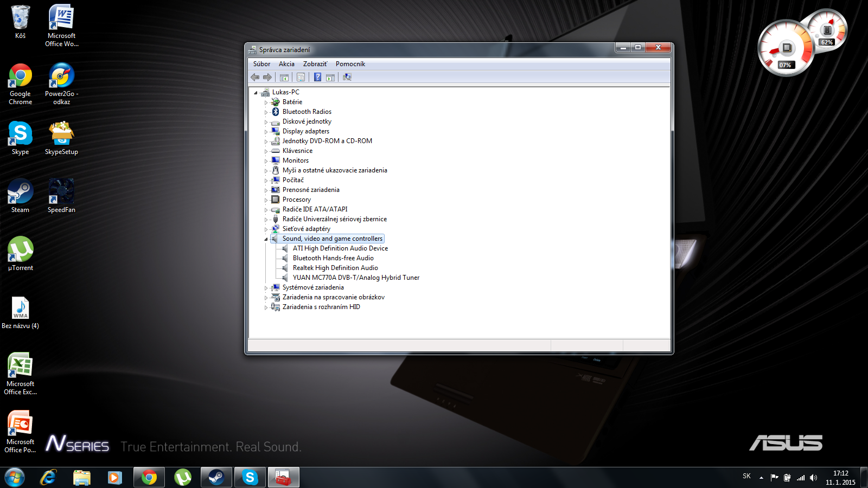Expand the Display adapters node
The image size is (868, 488).
pyautogui.click(x=266, y=132)
